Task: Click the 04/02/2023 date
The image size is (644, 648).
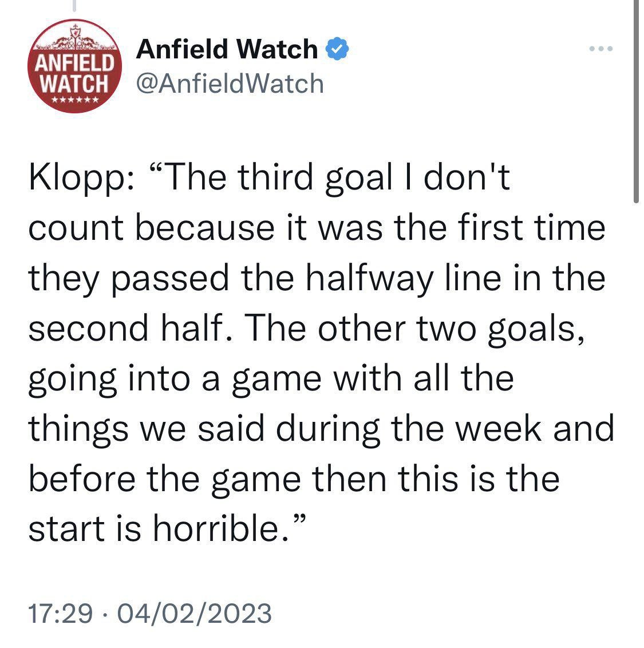Action: coord(195,613)
